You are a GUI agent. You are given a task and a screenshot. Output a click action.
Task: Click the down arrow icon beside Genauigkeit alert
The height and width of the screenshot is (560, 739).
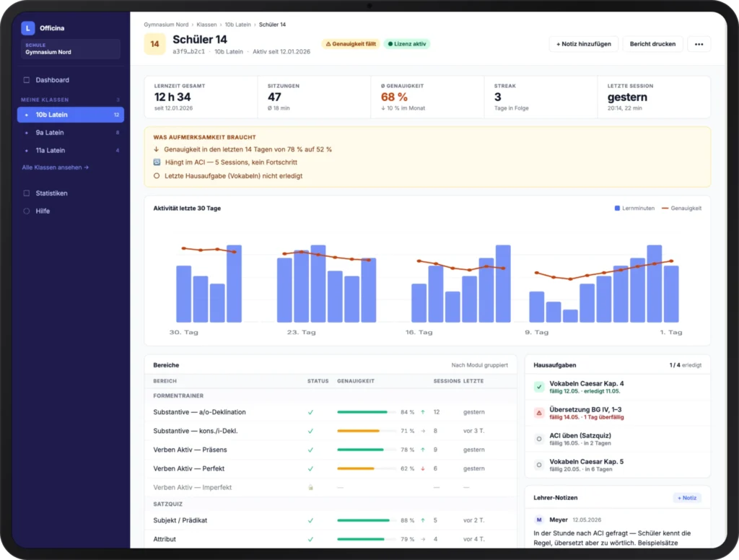tap(157, 149)
